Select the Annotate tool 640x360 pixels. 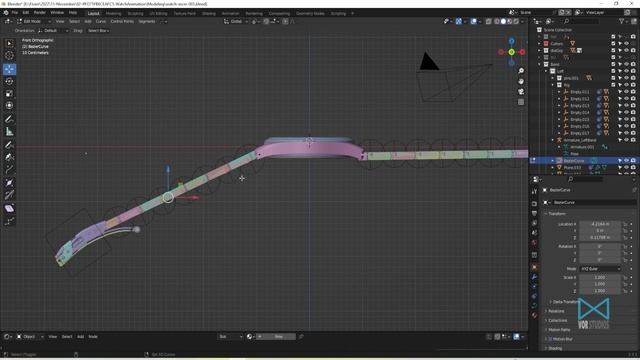pos(9,119)
